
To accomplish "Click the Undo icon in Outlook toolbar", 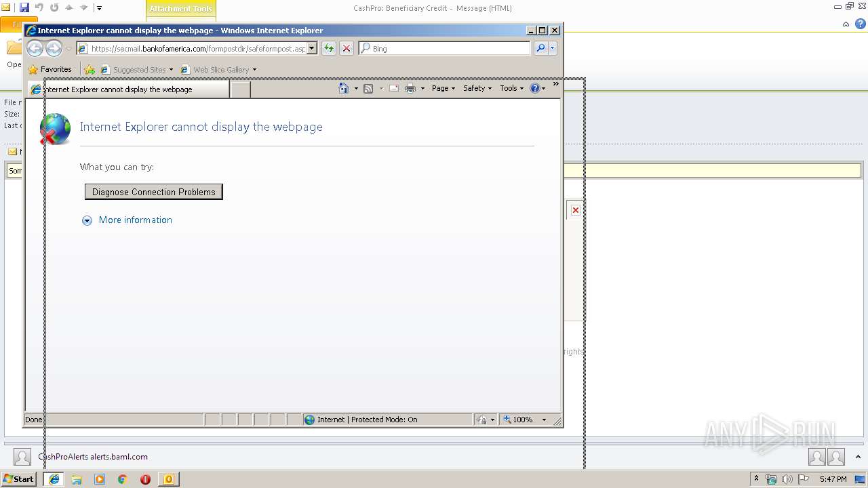I will coord(39,7).
